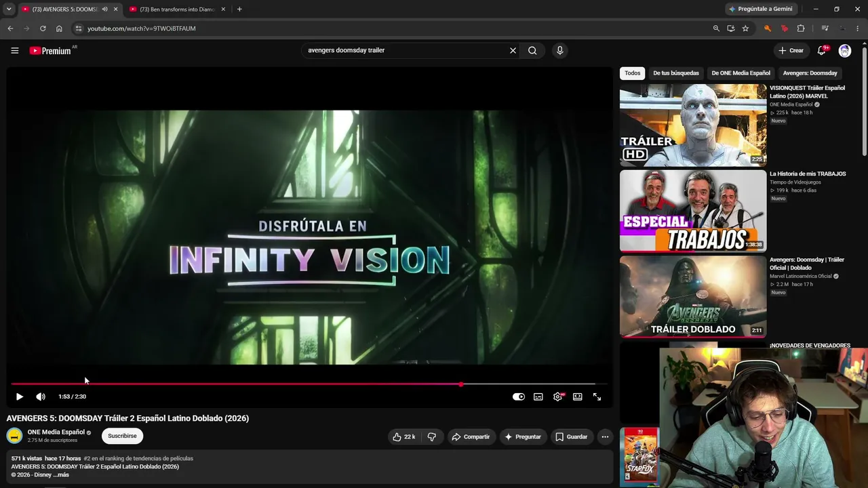The height and width of the screenshot is (488, 868).
Task: Open La Historia de mis TRABAJOS title
Action: (x=808, y=174)
